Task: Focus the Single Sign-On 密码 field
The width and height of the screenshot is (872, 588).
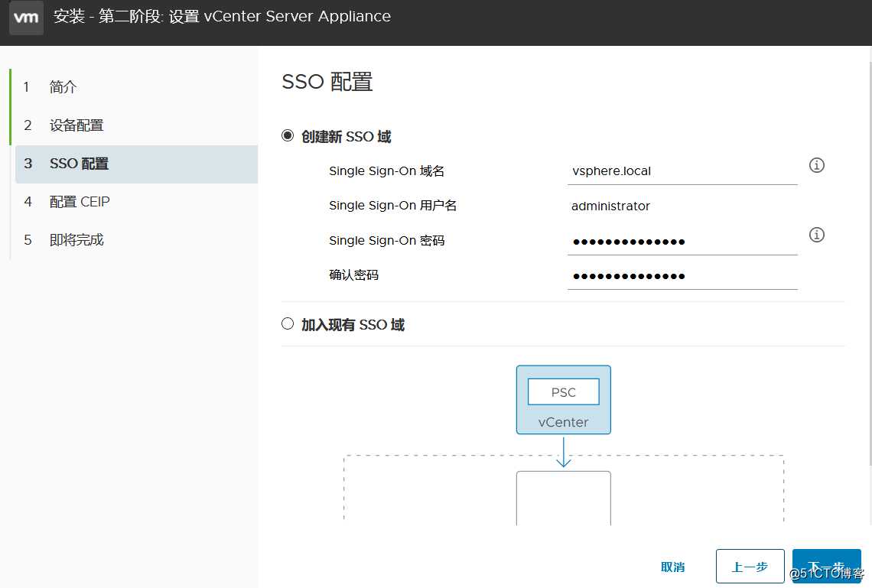Action: click(x=682, y=241)
